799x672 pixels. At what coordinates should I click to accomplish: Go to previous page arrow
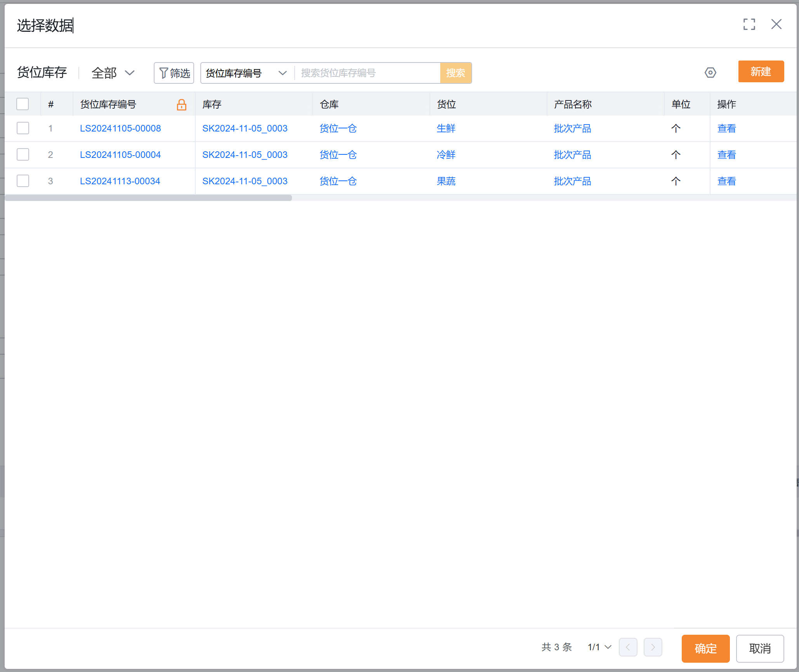pos(628,647)
